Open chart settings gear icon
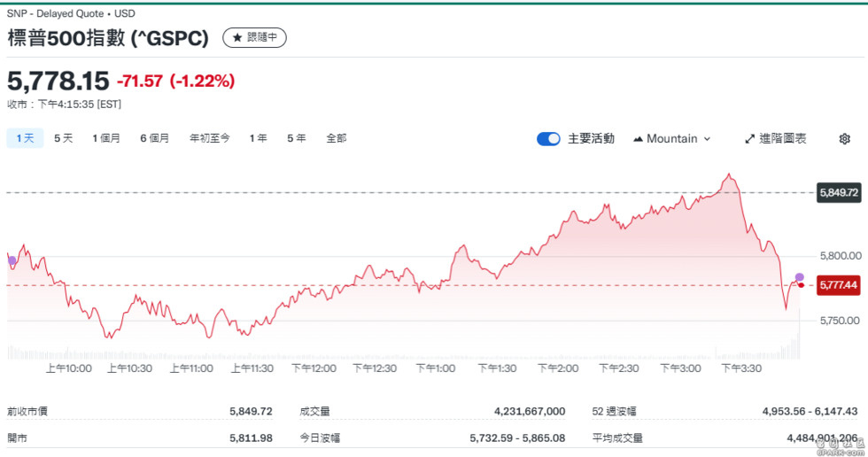This screenshot has width=868, height=457. pos(844,138)
